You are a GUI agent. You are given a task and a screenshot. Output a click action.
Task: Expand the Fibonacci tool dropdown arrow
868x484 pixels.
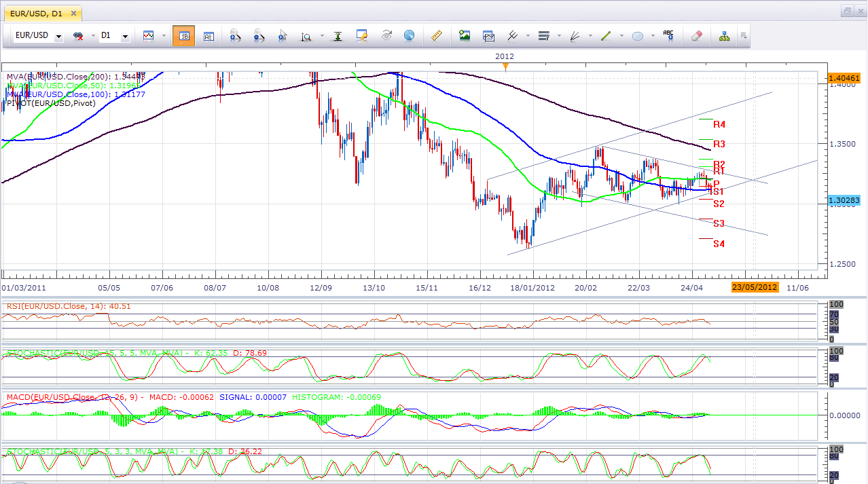(x=558, y=36)
